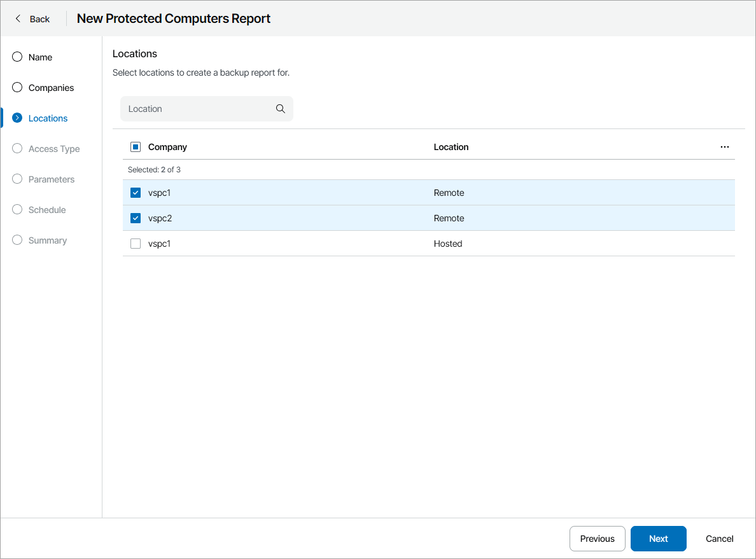Uncheck the vspc2 Remote checkbox

coord(136,218)
